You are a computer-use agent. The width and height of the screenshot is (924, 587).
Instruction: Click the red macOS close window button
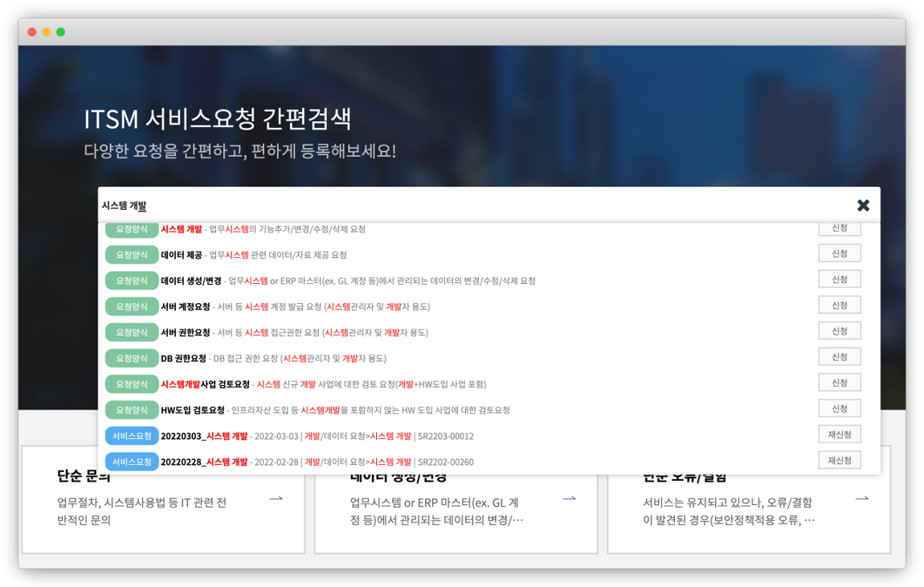point(32,32)
